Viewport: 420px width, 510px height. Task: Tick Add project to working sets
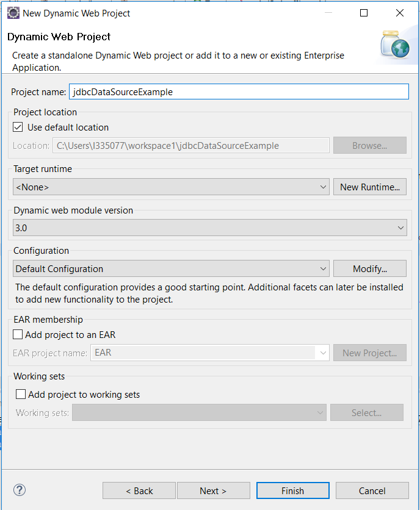click(21, 395)
